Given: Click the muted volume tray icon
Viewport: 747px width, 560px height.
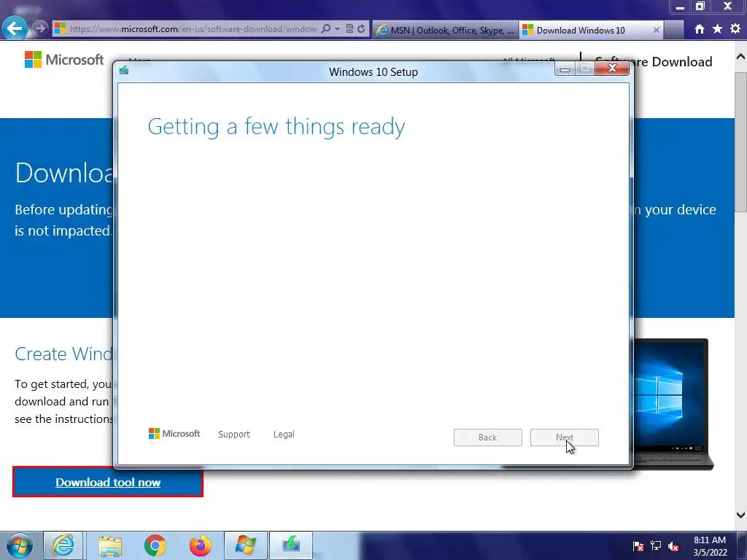Looking at the screenshot, I should pyautogui.click(x=673, y=546).
